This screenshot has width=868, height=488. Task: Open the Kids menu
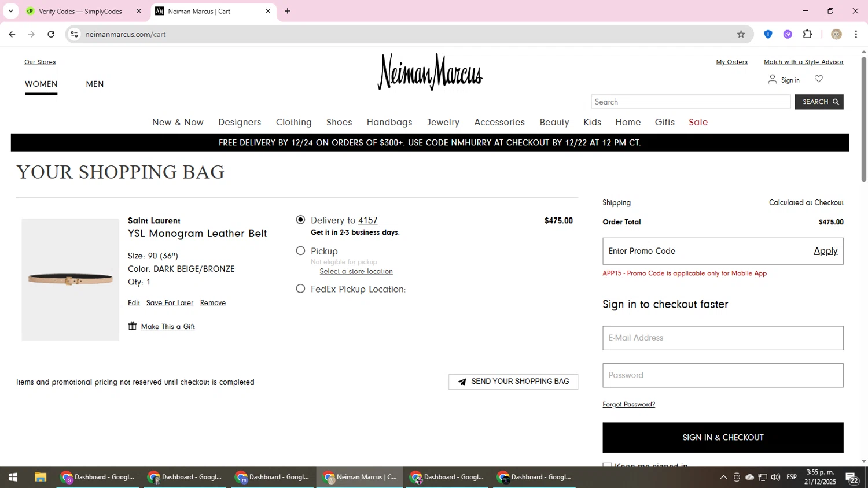(592, 122)
